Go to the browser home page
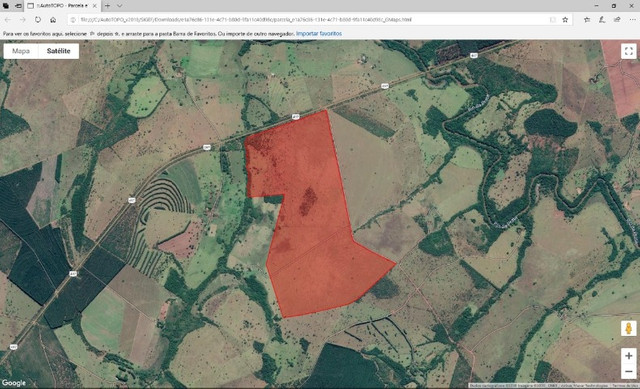 coord(53,20)
